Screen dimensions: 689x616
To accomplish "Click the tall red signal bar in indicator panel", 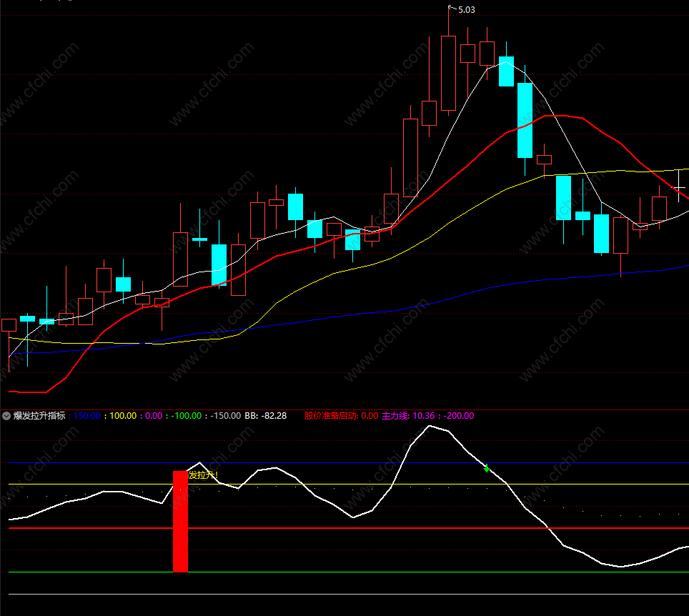I will (180, 522).
